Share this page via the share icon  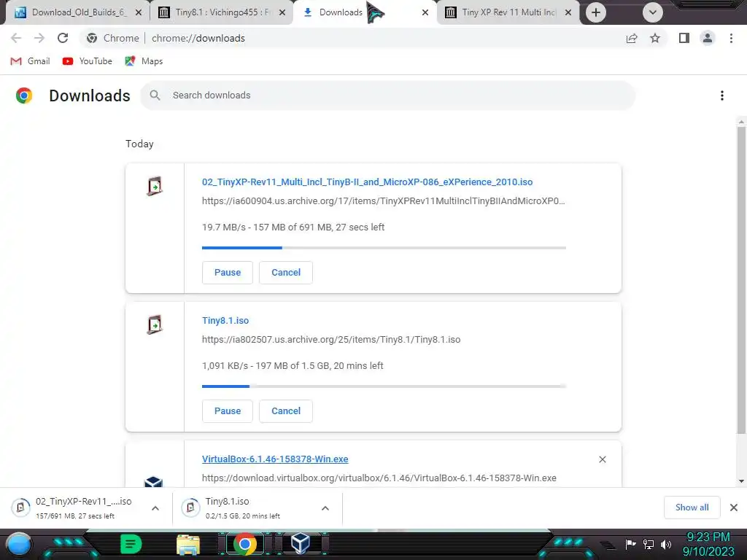632,38
